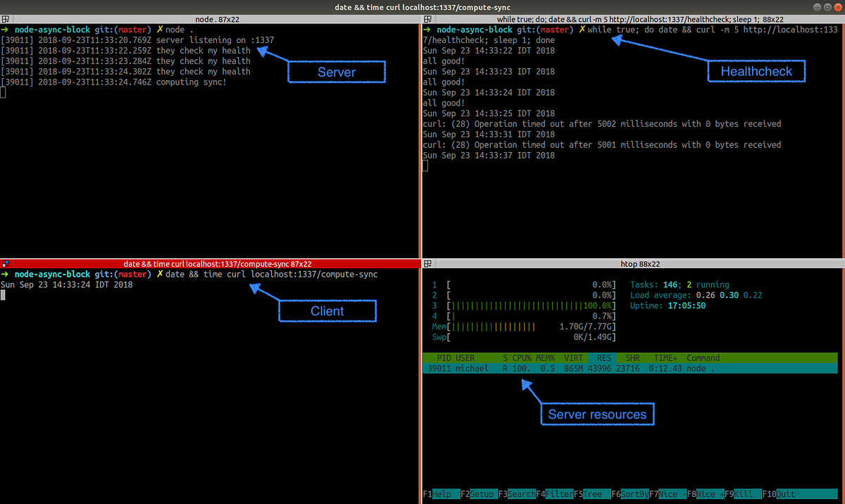Kill a process using F9 in htop

point(743,494)
